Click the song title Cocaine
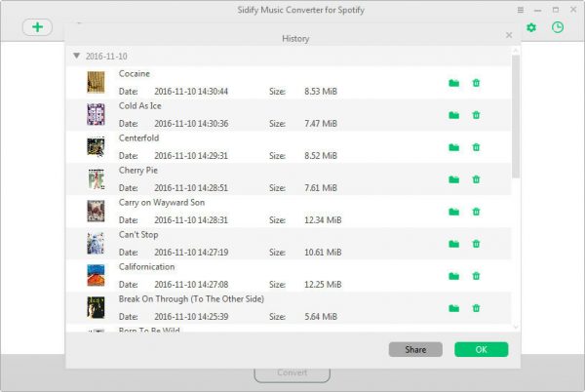Viewport: 585px width, 392px height. pyautogui.click(x=135, y=73)
